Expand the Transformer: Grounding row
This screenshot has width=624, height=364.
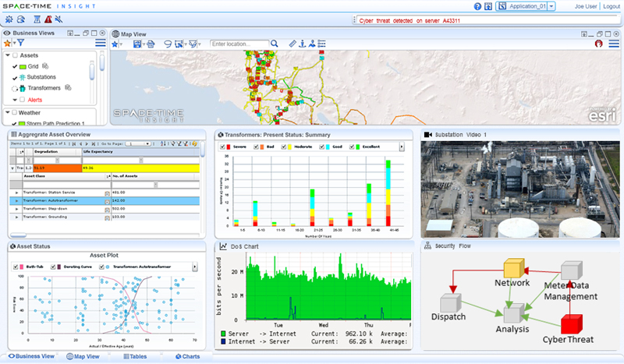click(16, 217)
